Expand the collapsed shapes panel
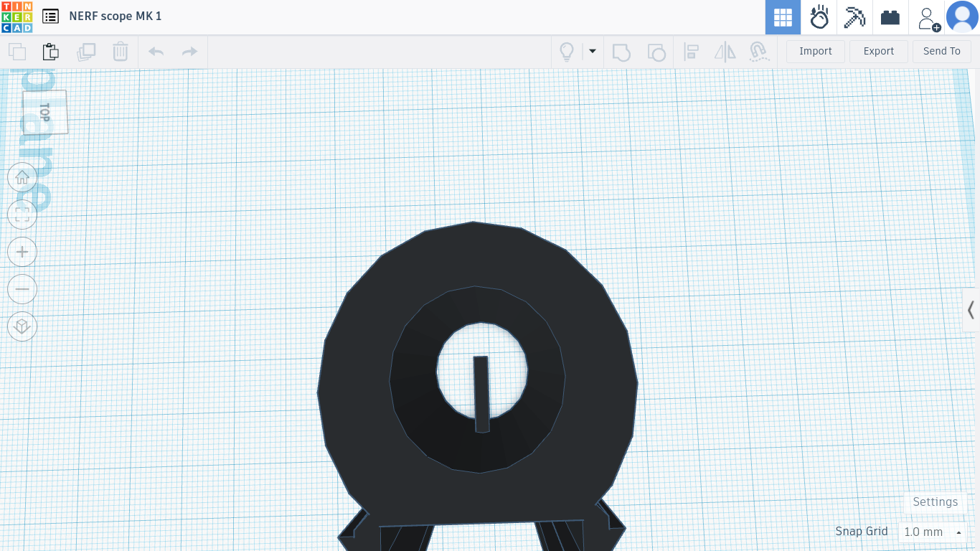The height and width of the screenshot is (551, 980). tap(971, 310)
